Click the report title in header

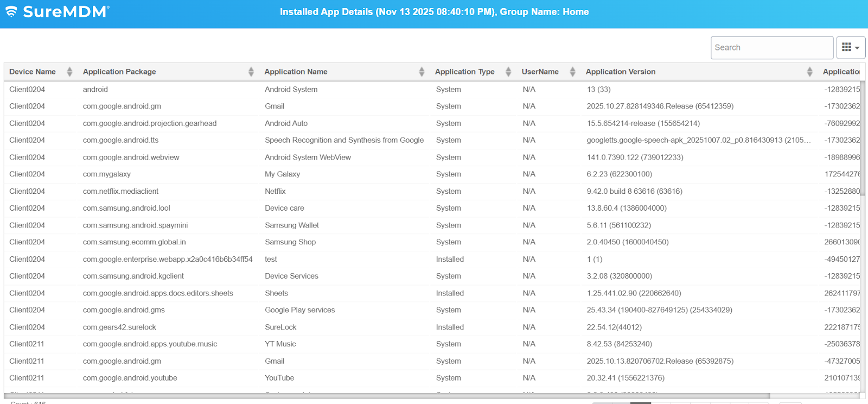coord(434,12)
